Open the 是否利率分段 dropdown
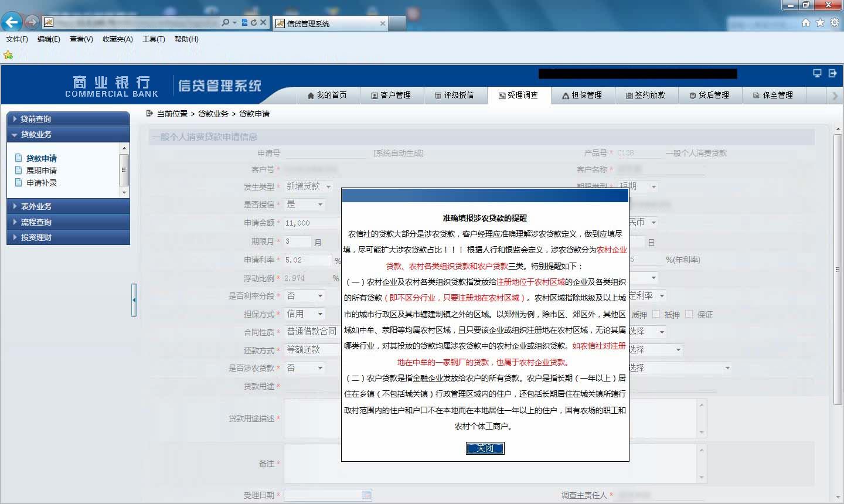This screenshot has height=504, width=844. click(x=305, y=296)
